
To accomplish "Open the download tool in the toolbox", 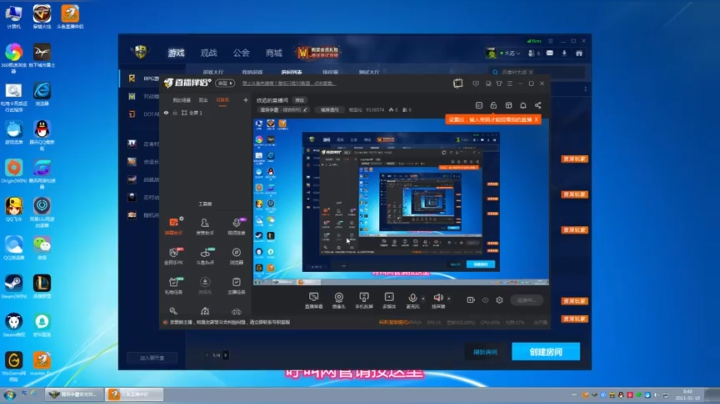I will tap(205, 285).
